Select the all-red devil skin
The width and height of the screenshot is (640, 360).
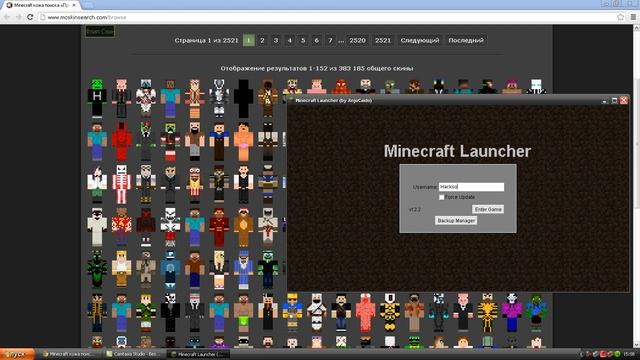[x=122, y=141]
